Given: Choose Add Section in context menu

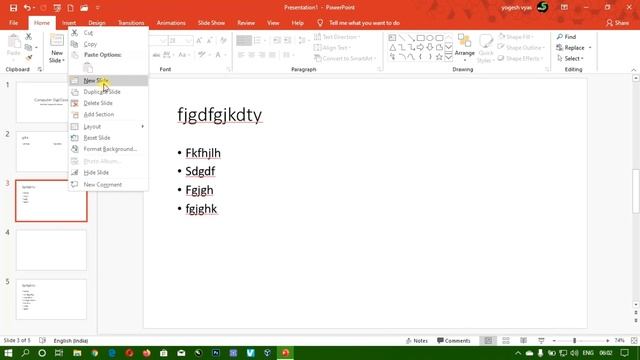Looking at the screenshot, I should [108, 115].
